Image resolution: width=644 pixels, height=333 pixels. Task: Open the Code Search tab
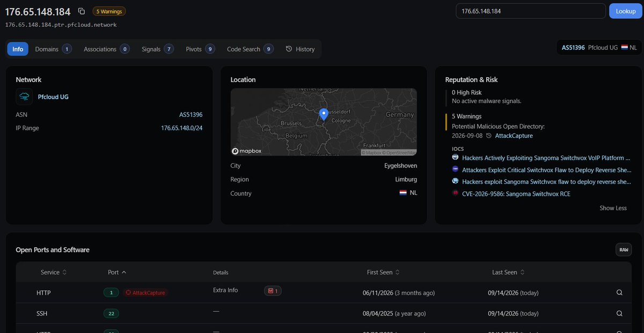(250, 49)
